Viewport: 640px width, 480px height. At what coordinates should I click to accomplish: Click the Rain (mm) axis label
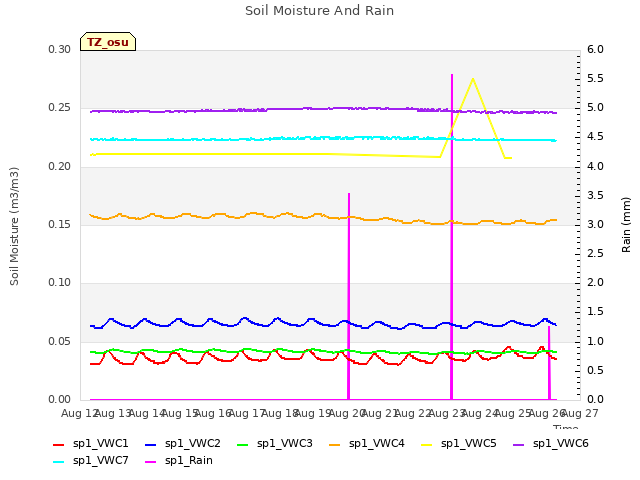click(626, 225)
